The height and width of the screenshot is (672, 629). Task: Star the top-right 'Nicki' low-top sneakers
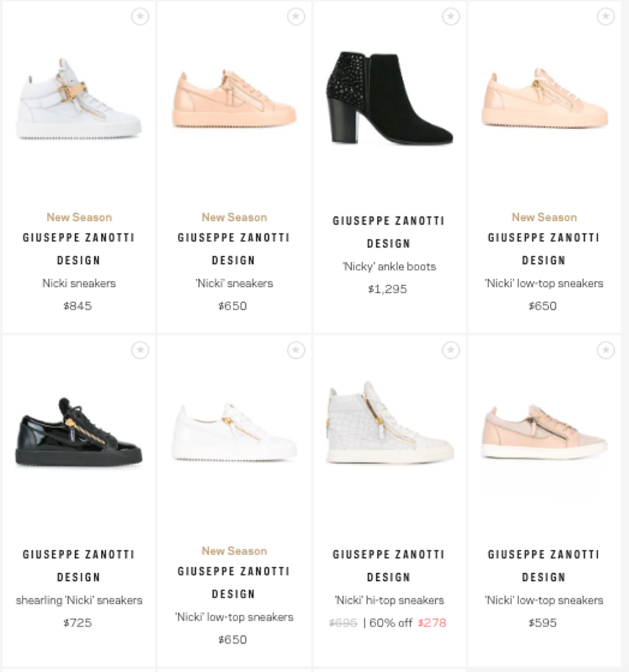pos(606,16)
